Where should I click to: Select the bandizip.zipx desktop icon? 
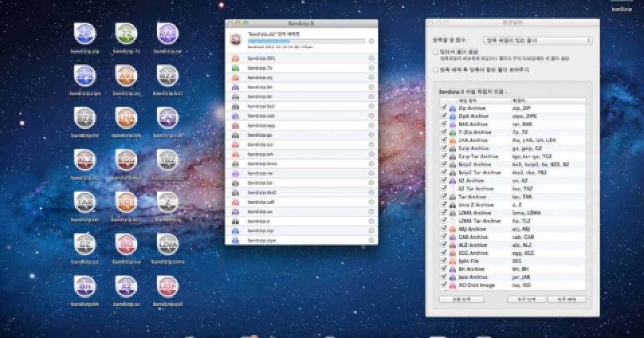click(84, 76)
